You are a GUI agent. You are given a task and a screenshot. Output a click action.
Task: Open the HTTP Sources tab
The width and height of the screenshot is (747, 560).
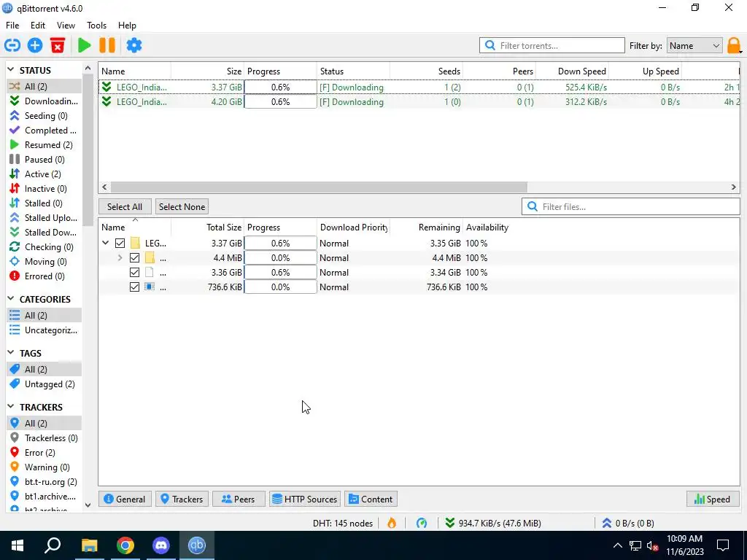[305, 499]
